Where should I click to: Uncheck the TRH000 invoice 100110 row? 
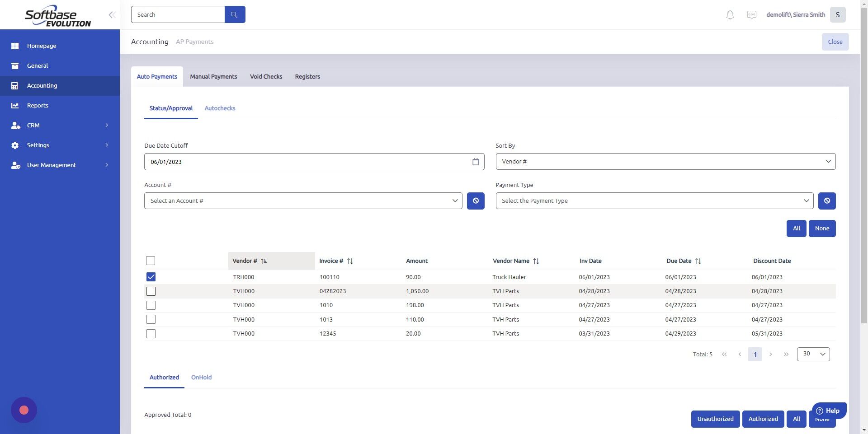click(x=151, y=276)
